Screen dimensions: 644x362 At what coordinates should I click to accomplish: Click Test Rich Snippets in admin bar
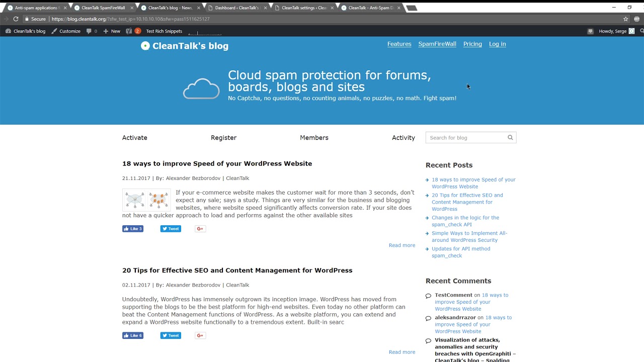164,31
